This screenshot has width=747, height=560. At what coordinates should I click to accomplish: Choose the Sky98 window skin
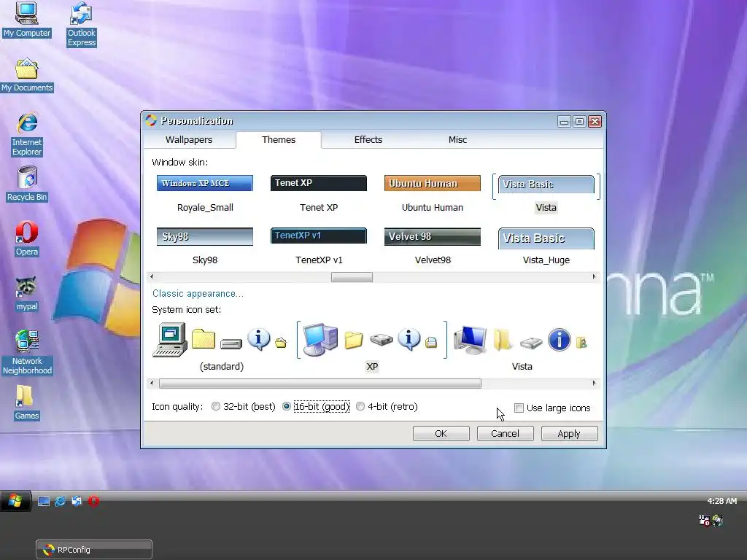click(205, 246)
